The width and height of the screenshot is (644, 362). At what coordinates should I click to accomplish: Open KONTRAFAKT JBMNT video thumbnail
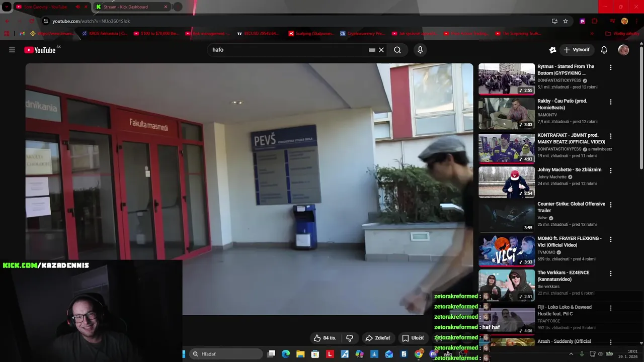(507, 148)
